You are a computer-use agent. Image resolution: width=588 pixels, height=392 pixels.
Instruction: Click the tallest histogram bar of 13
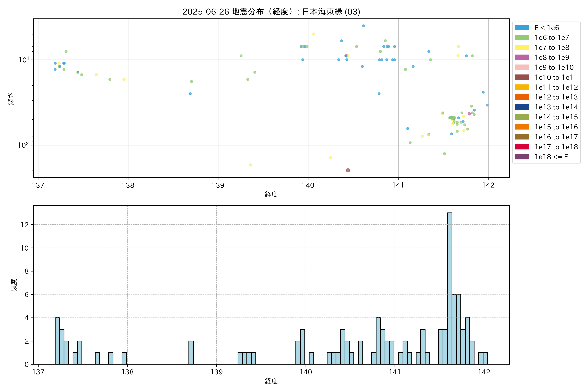click(x=449, y=287)
